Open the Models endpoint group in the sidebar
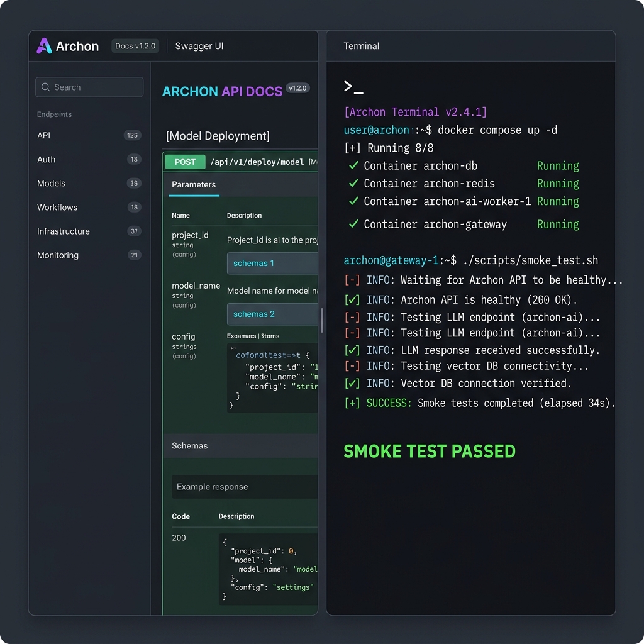The image size is (644, 644). tap(51, 183)
